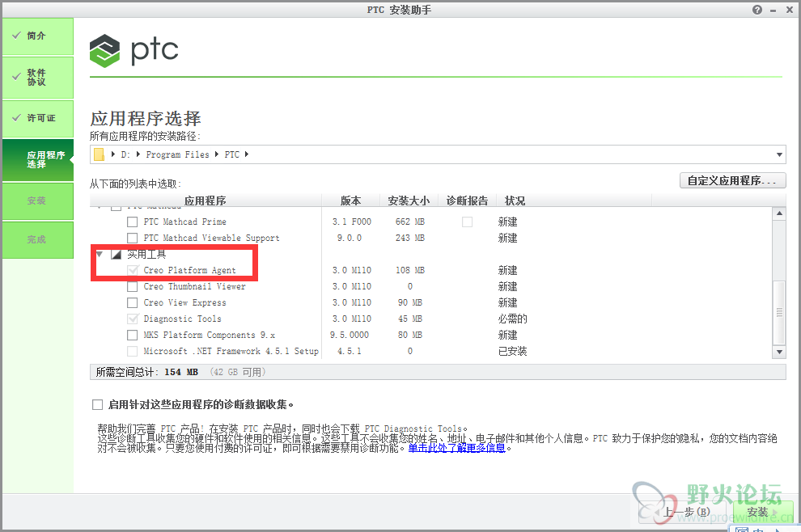
Task: Click 必需的 status of Diagnostic Tools
Action: 512,319
